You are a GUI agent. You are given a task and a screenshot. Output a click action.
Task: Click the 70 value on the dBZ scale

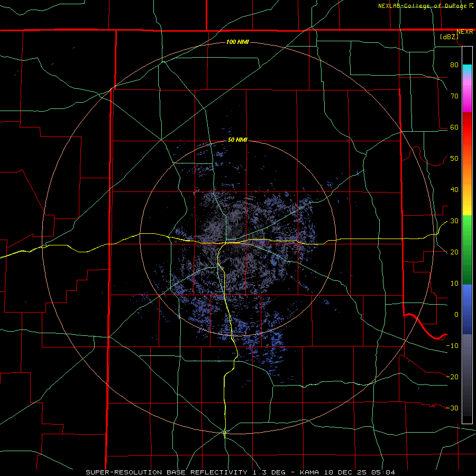coord(454,96)
